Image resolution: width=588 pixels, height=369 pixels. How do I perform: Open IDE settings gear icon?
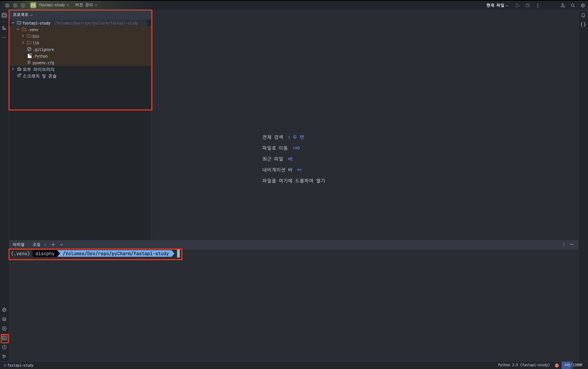(x=583, y=5)
